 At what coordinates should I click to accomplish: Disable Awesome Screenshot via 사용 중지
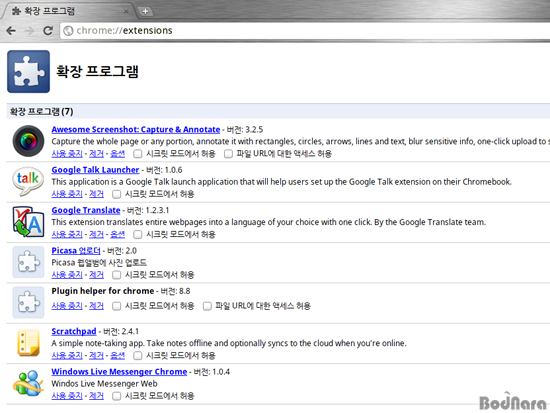[67, 154]
